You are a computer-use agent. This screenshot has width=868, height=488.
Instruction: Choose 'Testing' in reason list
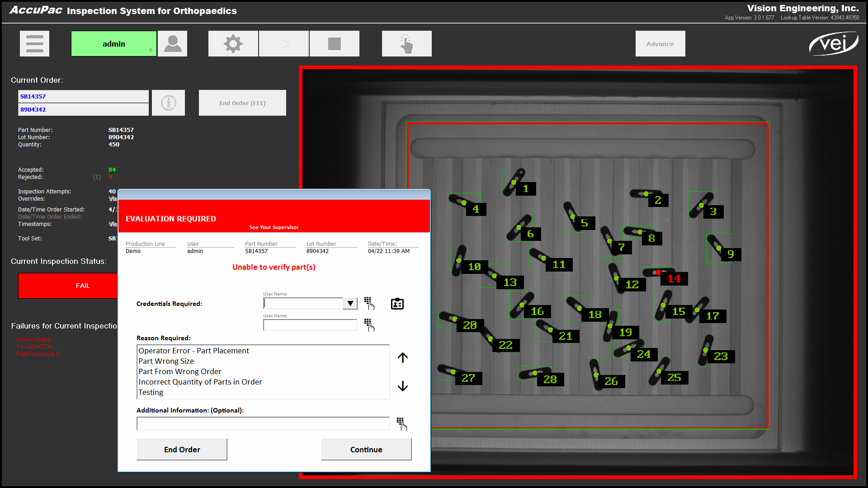pos(151,392)
